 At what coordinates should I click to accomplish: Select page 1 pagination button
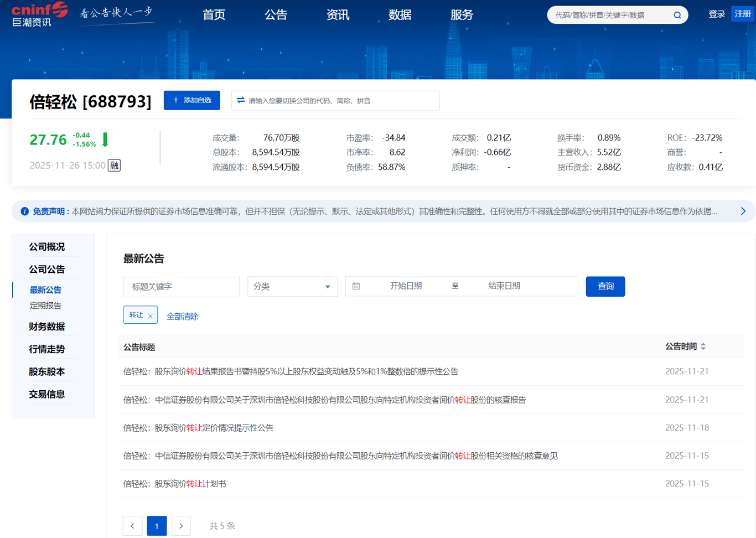[157, 526]
